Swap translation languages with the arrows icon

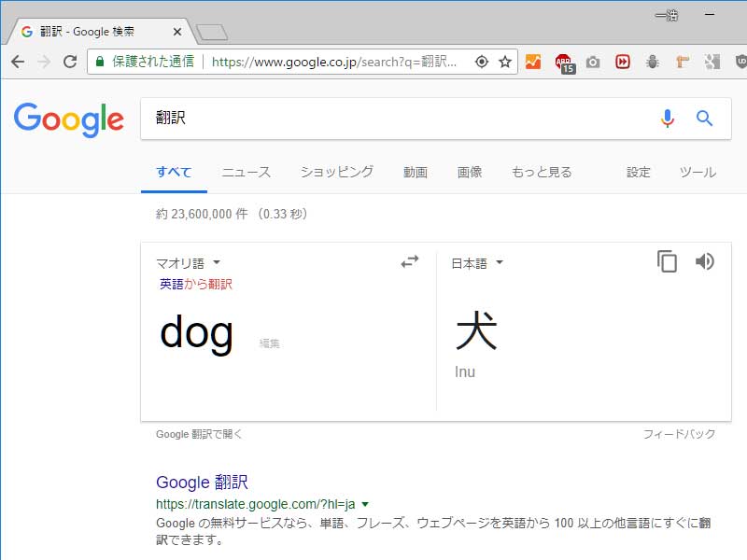coord(409,262)
